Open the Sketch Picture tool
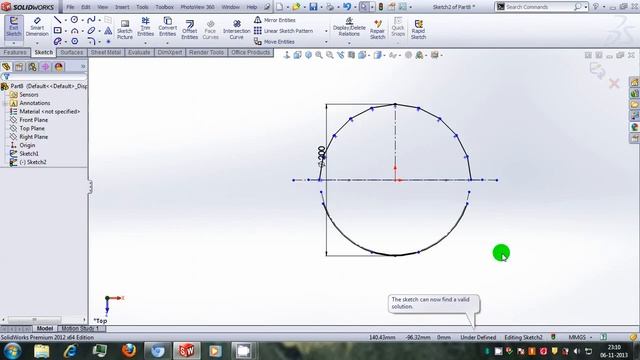The height and width of the screenshot is (360, 640). [125, 29]
